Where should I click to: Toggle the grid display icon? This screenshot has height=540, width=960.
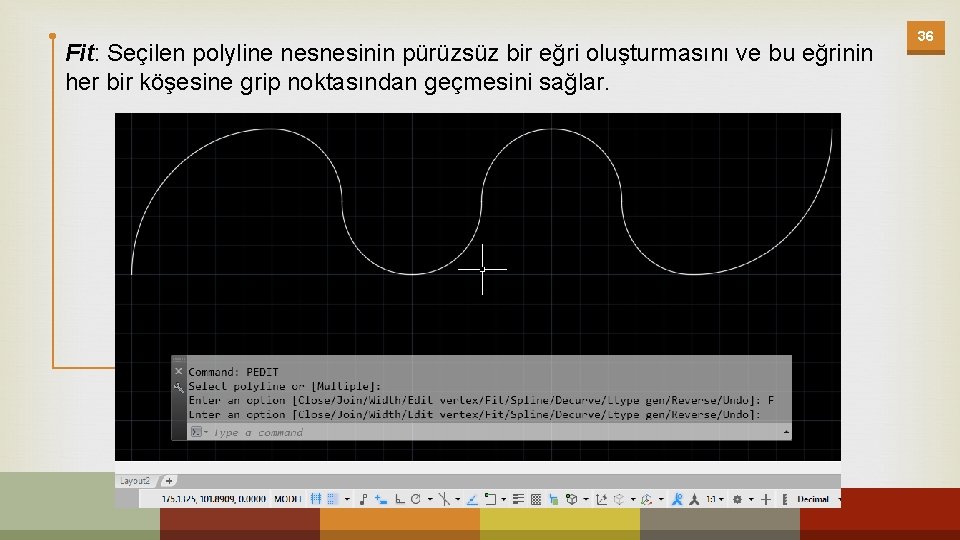coord(316,499)
